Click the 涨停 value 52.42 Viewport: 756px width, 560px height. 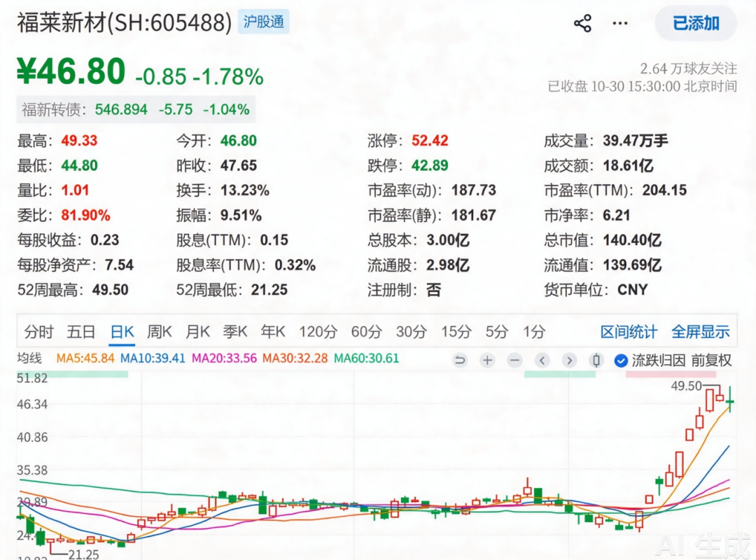pos(430,141)
